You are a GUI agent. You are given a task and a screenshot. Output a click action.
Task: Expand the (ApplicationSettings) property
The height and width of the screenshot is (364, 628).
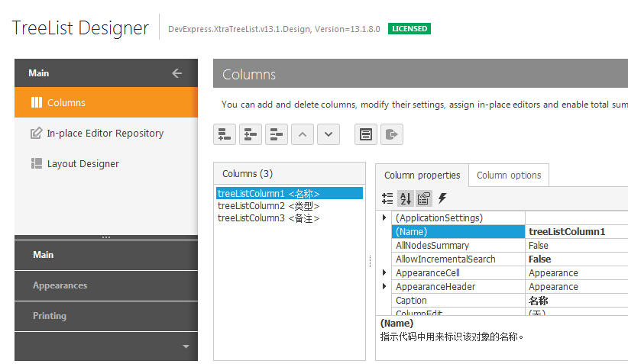(384, 217)
